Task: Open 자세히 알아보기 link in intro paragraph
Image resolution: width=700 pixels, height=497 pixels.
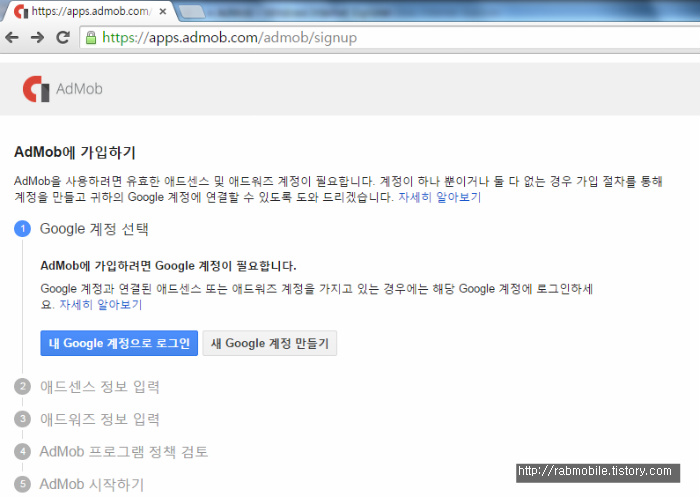Action: [x=439, y=197]
